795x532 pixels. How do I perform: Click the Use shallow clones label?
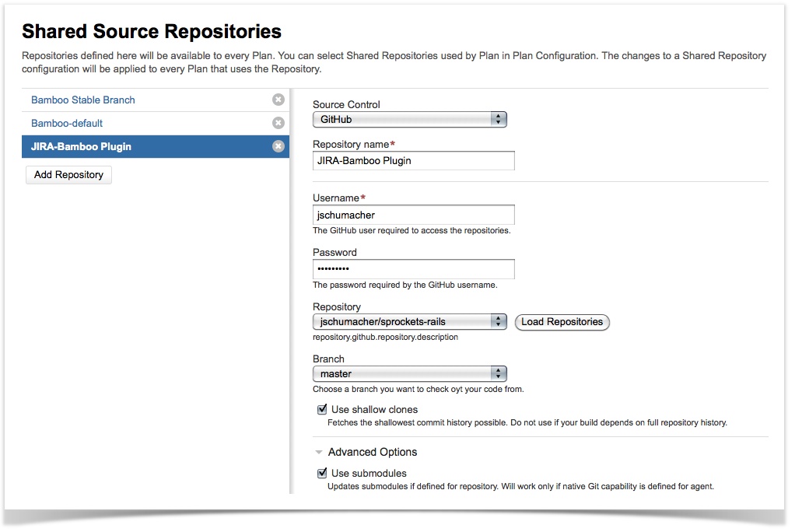click(374, 409)
